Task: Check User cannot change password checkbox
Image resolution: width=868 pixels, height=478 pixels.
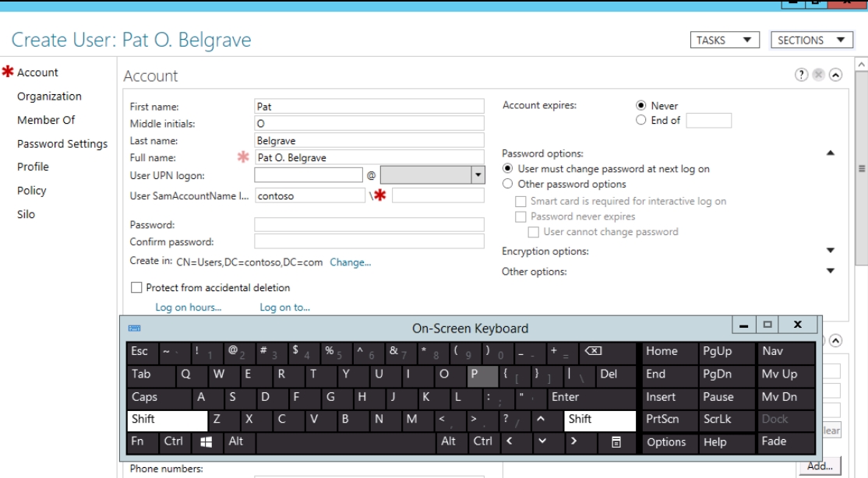Action: [x=533, y=232]
